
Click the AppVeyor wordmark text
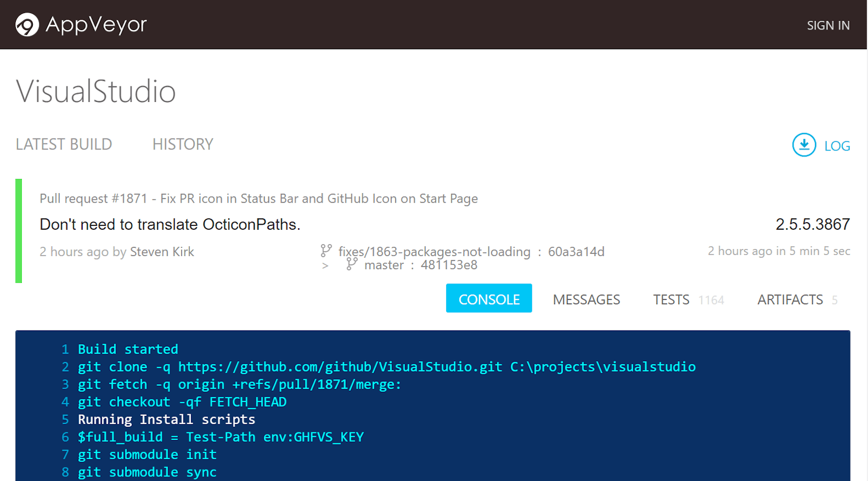click(x=96, y=25)
